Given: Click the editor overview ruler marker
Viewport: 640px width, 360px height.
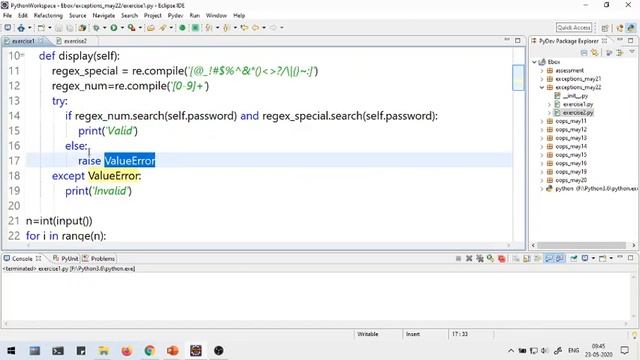Looking at the screenshot, I should click(518, 78).
